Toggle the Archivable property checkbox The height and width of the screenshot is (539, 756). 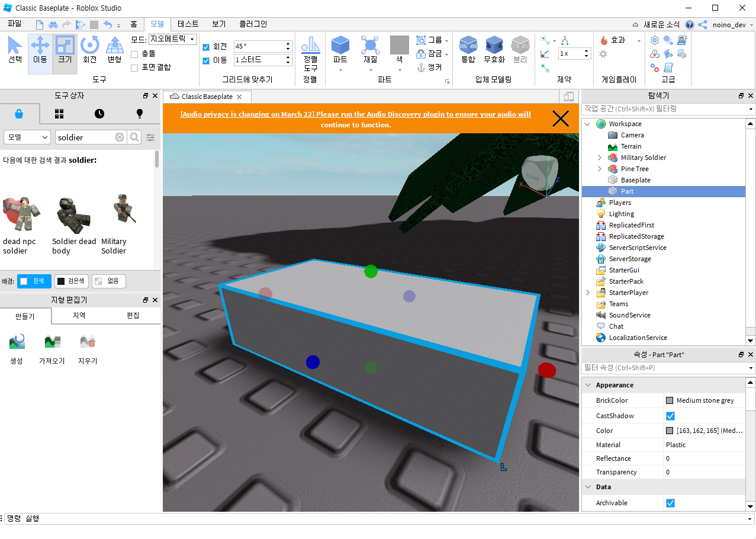pos(670,503)
